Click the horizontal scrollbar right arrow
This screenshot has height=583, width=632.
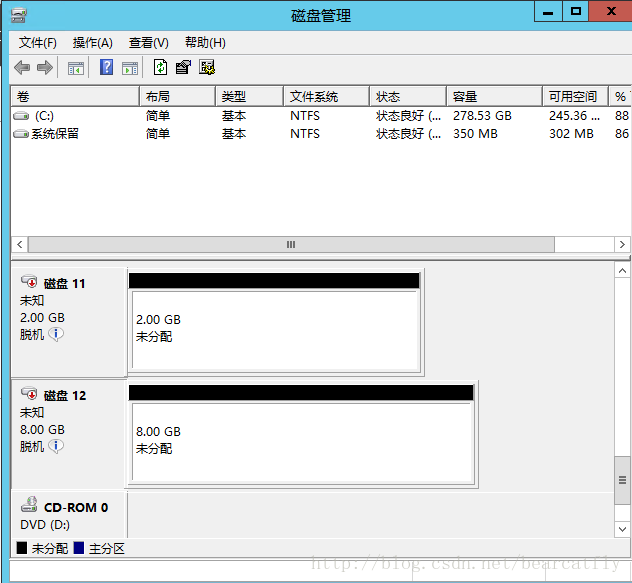coord(622,245)
